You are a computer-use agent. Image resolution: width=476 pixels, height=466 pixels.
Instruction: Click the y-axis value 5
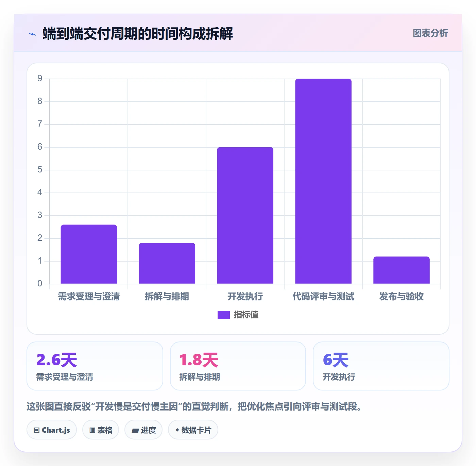[x=40, y=170]
